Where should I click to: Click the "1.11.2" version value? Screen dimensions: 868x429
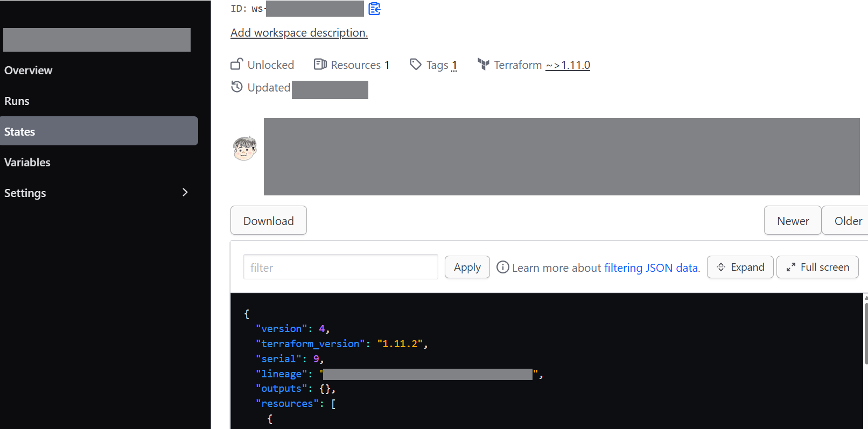click(x=400, y=343)
